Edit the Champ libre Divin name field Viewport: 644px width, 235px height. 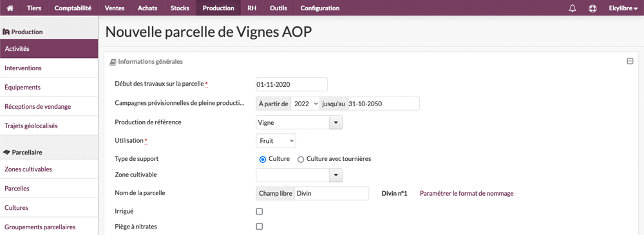[332, 194]
